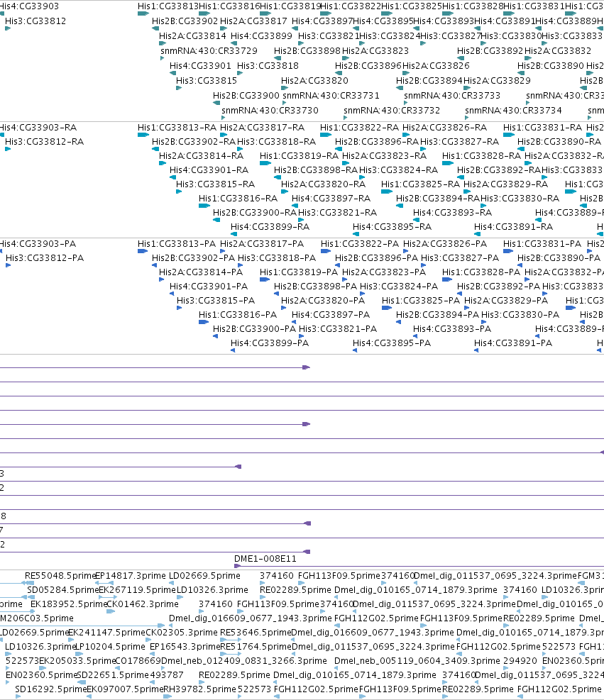The height and width of the screenshot is (700, 604).
Task: Click the His3:CG33812 gene feature
Action: coord(35,21)
